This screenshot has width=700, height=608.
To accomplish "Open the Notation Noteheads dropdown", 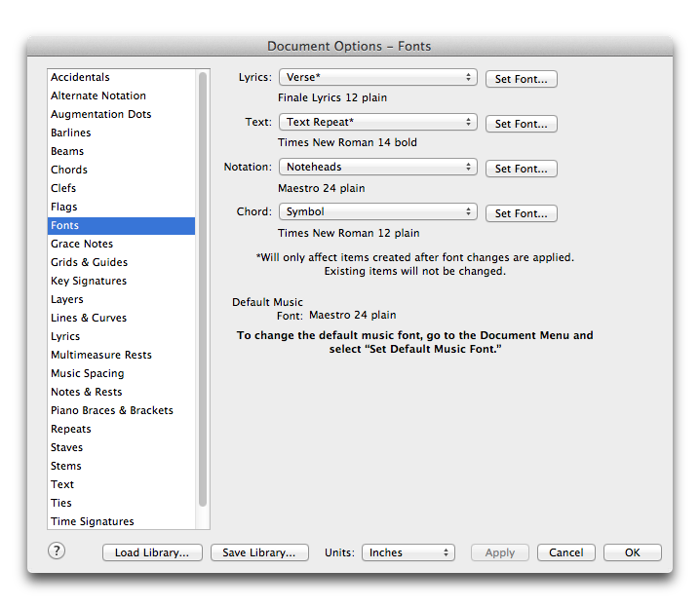I will click(378, 167).
